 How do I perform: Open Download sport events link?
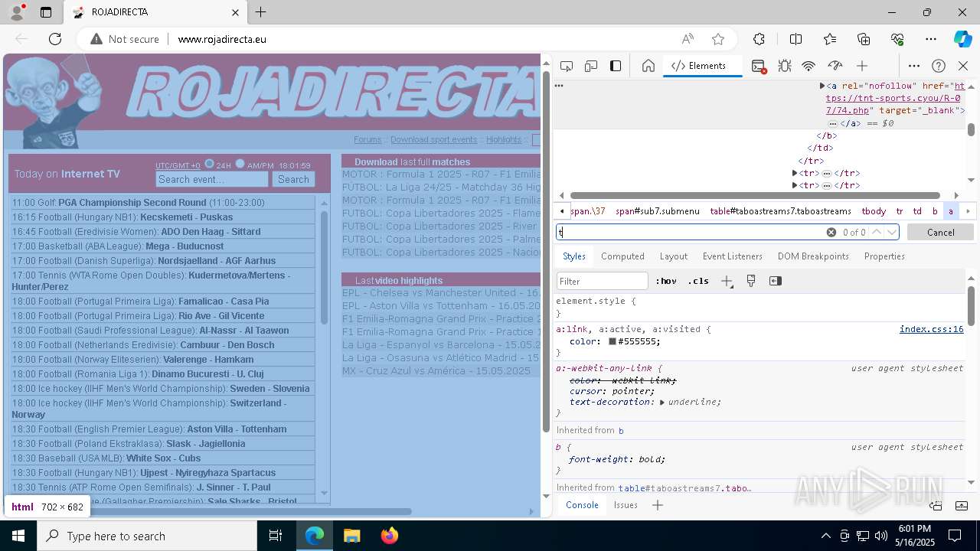[433, 139]
